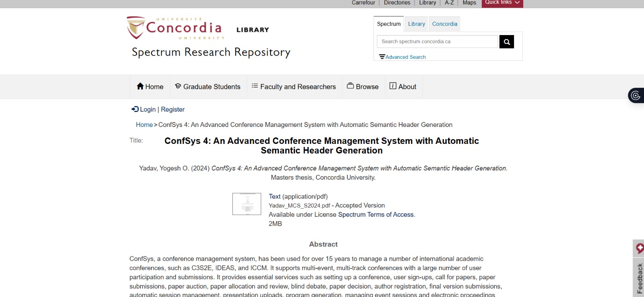Image resolution: width=644 pixels, height=297 pixels.
Task: Open the Feedback side tab
Action: point(639,278)
